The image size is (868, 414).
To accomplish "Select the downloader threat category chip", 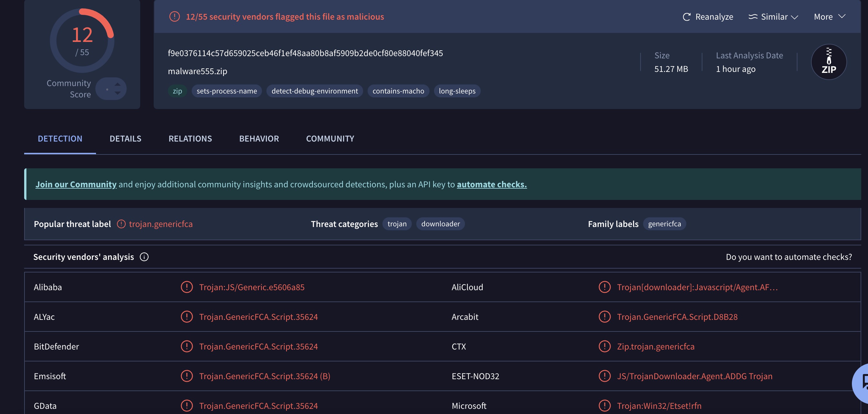I will [440, 224].
